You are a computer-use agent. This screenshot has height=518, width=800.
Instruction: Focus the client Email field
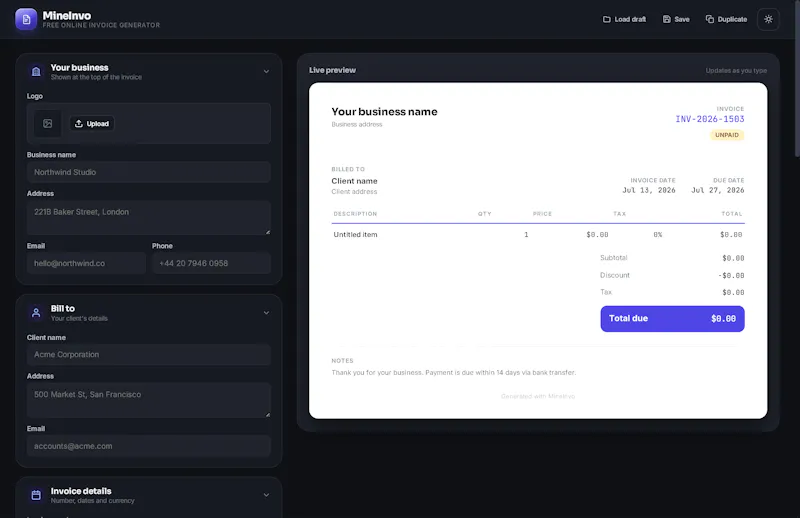pyautogui.click(x=148, y=446)
